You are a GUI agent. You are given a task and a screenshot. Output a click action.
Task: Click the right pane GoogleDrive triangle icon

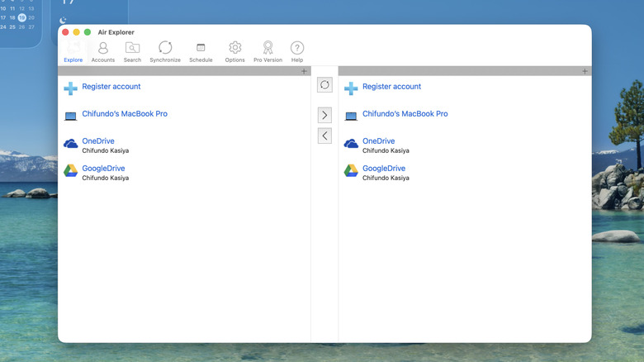pos(351,170)
